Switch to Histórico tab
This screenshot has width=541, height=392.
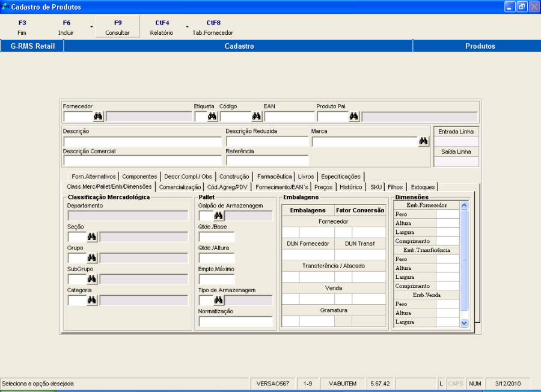click(x=351, y=187)
